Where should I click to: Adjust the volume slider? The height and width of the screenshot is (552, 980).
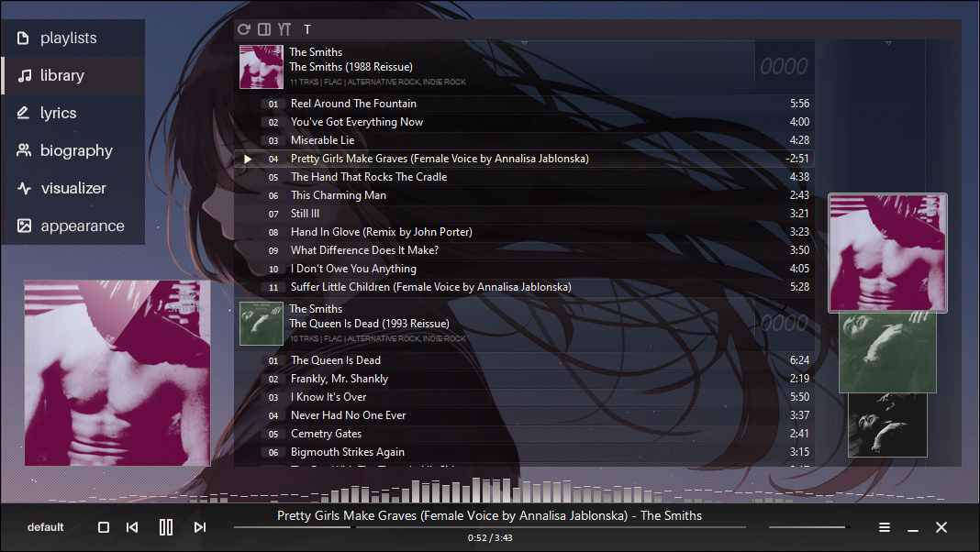tap(809, 527)
